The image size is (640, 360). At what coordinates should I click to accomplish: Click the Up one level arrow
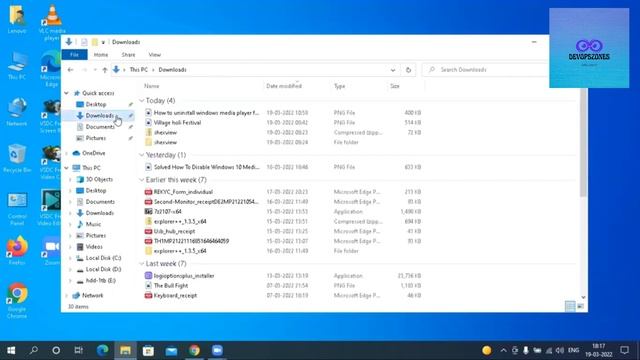(x=105, y=70)
